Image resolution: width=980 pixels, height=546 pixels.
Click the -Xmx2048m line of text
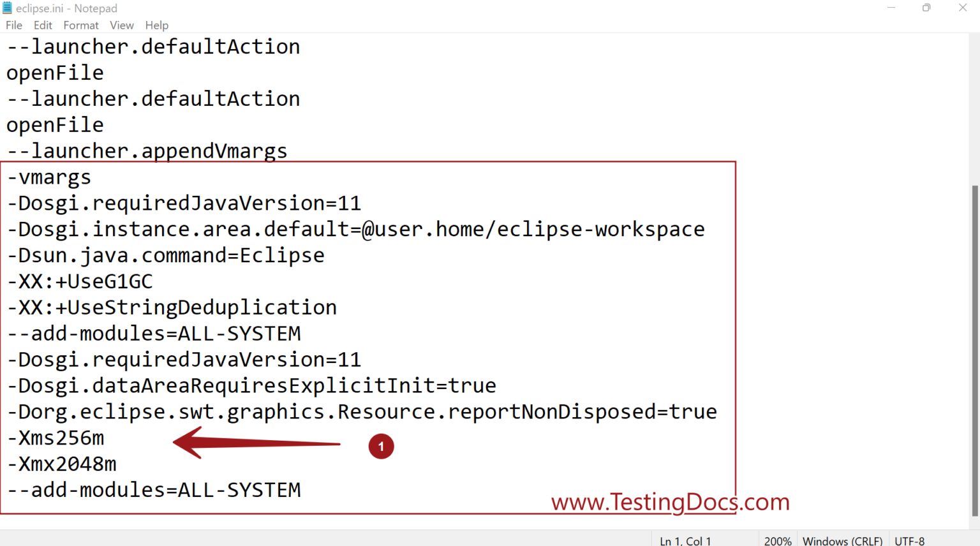click(61, 464)
